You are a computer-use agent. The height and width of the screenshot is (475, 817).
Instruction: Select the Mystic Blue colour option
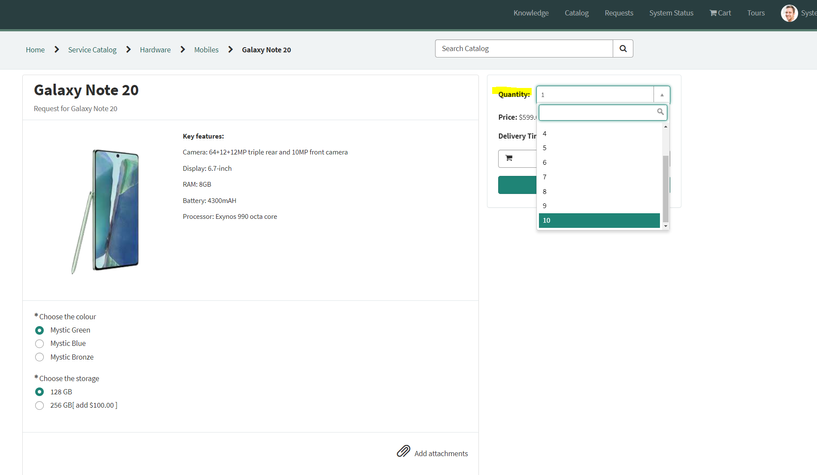39,344
